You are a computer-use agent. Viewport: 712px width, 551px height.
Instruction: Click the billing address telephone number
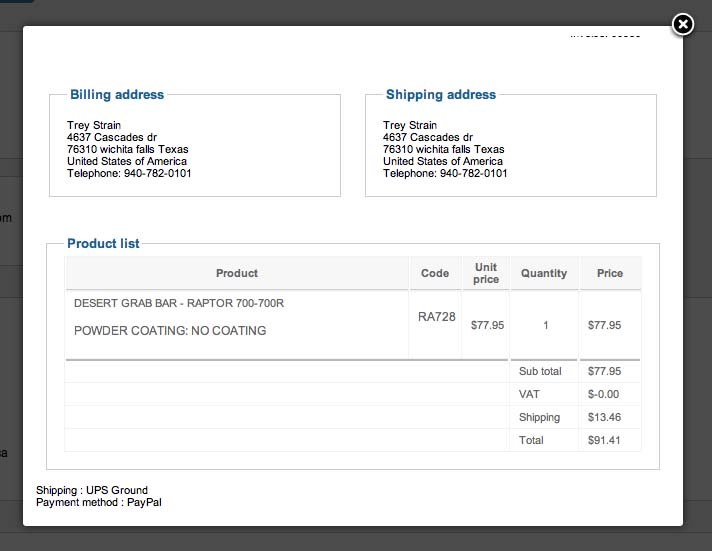[129, 173]
